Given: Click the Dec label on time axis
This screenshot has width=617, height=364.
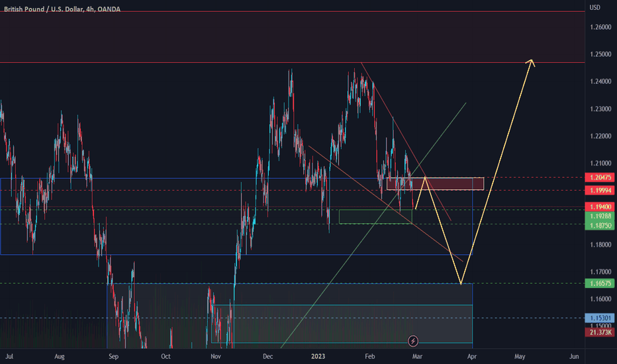Looking at the screenshot, I should pyautogui.click(x=267, y=357).
